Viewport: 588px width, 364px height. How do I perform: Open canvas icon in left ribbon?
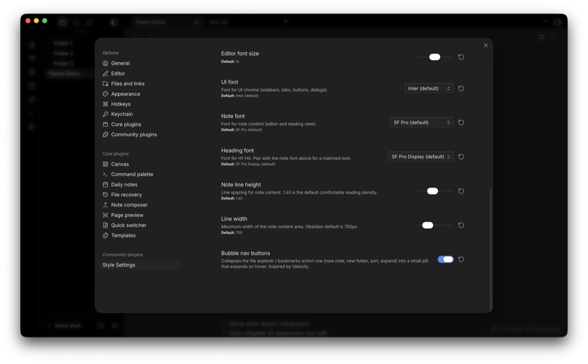tap(32, 72)
